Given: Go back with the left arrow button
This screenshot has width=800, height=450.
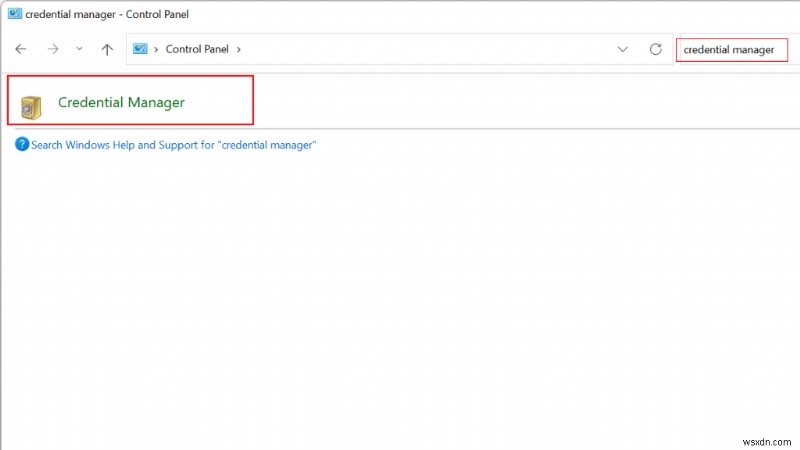Looking at the screenshot, I should click(20, 49).
